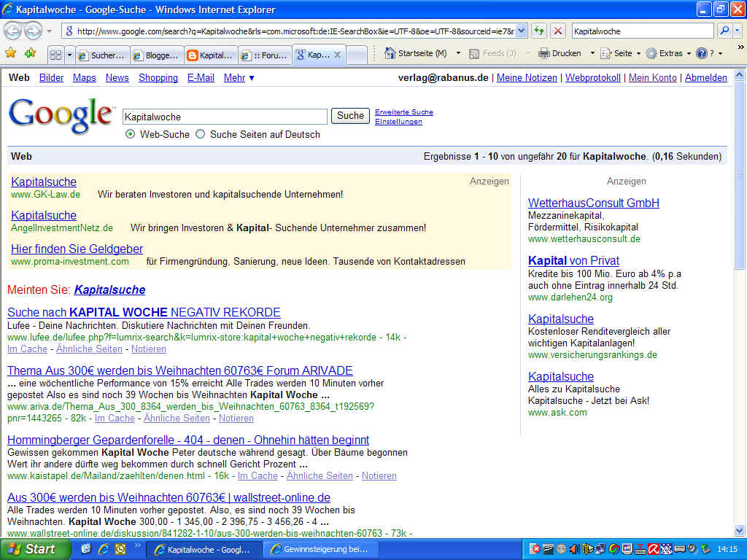Open News in Google navigation

pos(117,77)
